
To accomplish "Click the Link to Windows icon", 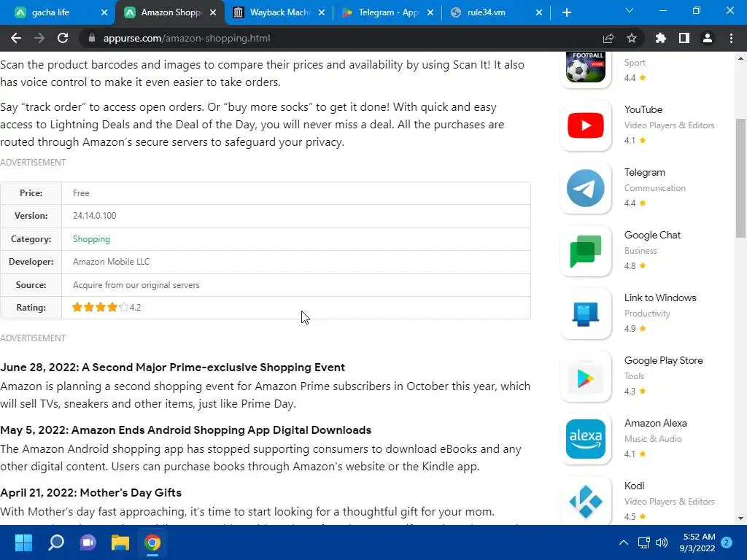I will [x=586, y=314].
